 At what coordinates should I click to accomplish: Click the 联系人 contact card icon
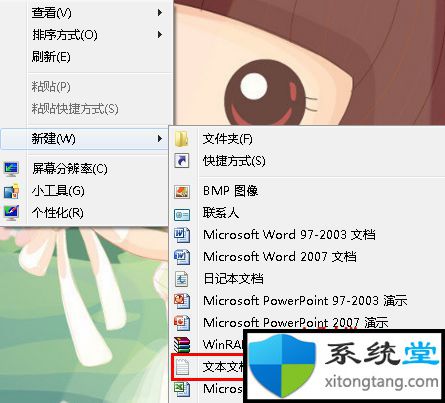tap(182, 214)
